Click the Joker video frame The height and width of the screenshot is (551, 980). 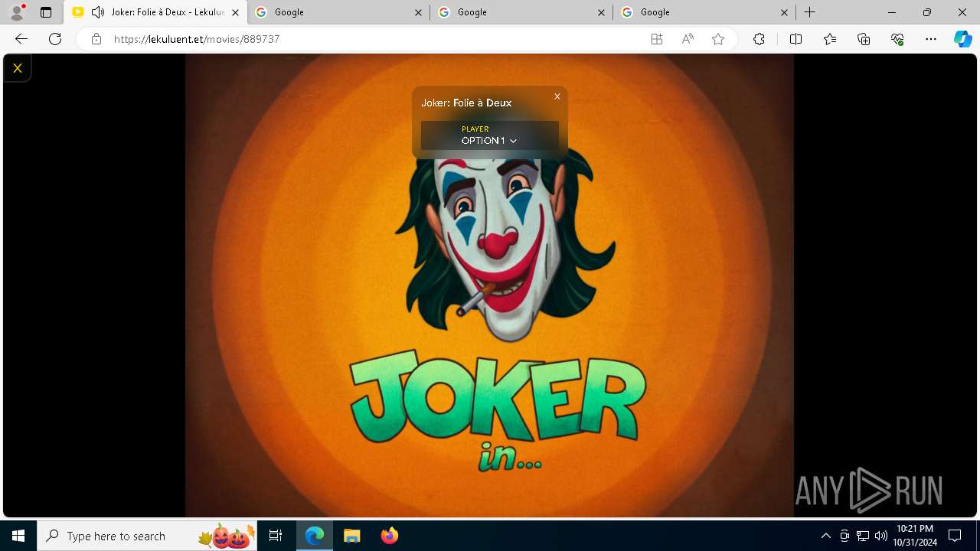point(489,285)
